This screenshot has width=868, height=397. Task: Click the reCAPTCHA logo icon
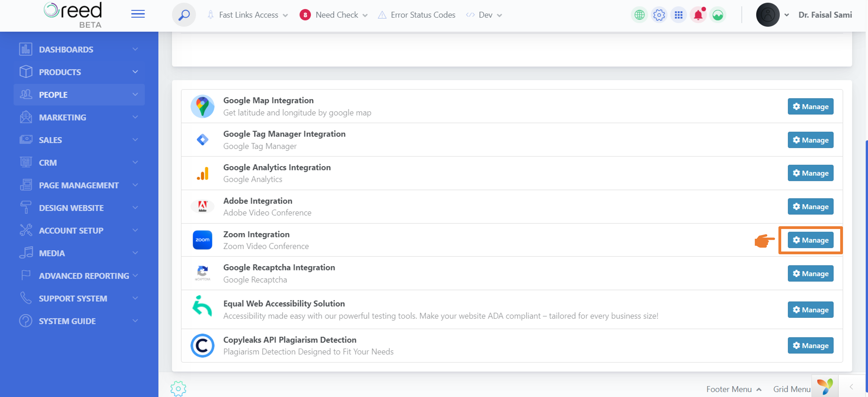[202, 273]
